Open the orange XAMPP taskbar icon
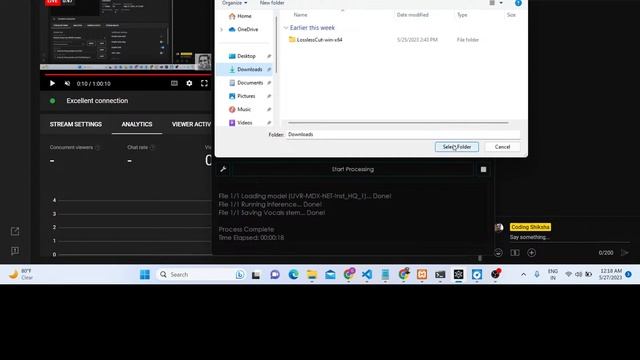640x360 pixels. tap(422, 275)
